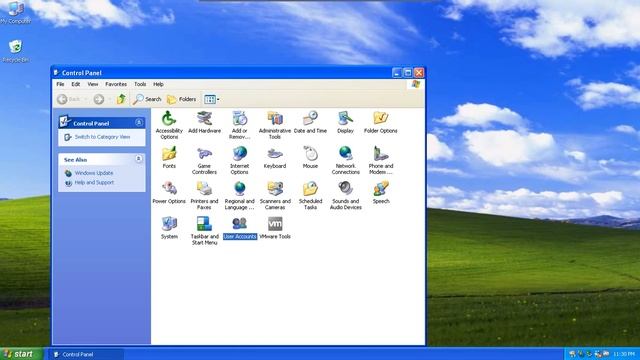Open Power Options icon

[169, 192]
